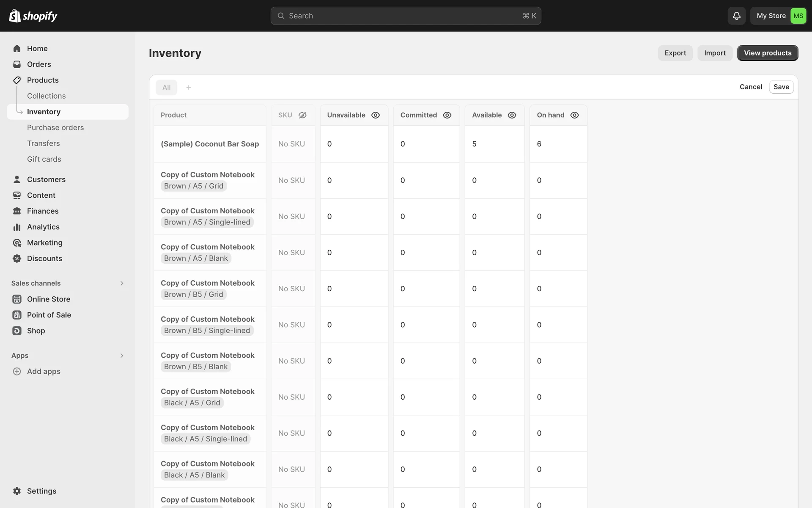This screenshot has width=812, height=508.
Task: Click the Discounts badge icon
Action: click(x=17, y=259)
